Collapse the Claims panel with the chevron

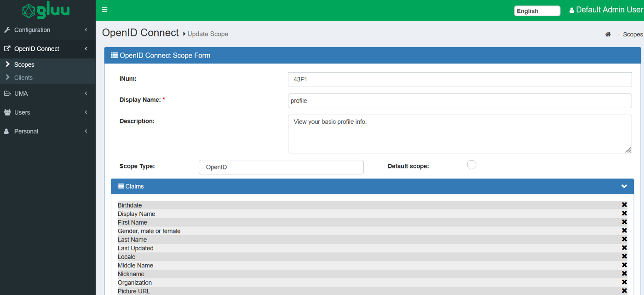click(x=624, y=186)
